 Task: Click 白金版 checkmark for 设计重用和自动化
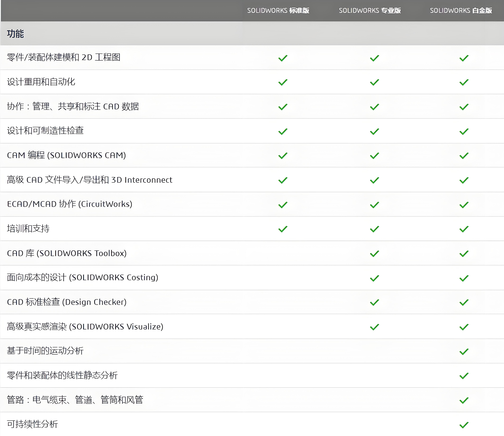click(464, 82)
